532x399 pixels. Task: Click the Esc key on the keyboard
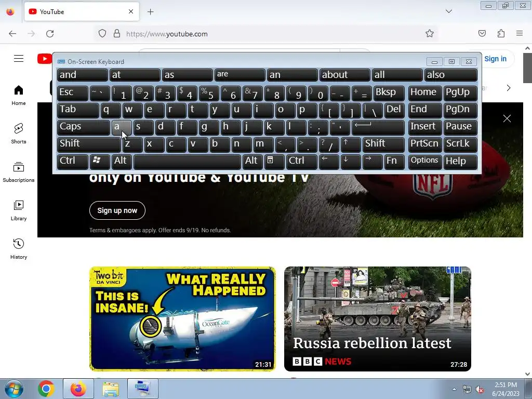73,93
